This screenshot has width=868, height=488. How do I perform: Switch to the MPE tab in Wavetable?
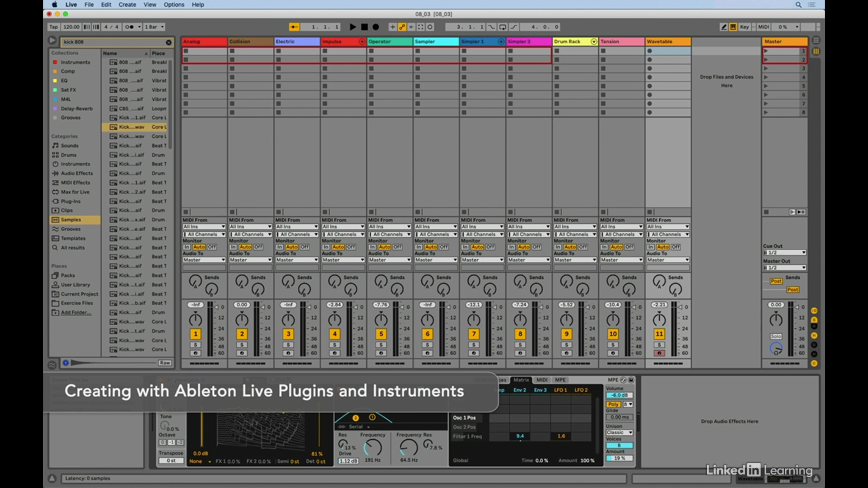[x=560, y=380]
